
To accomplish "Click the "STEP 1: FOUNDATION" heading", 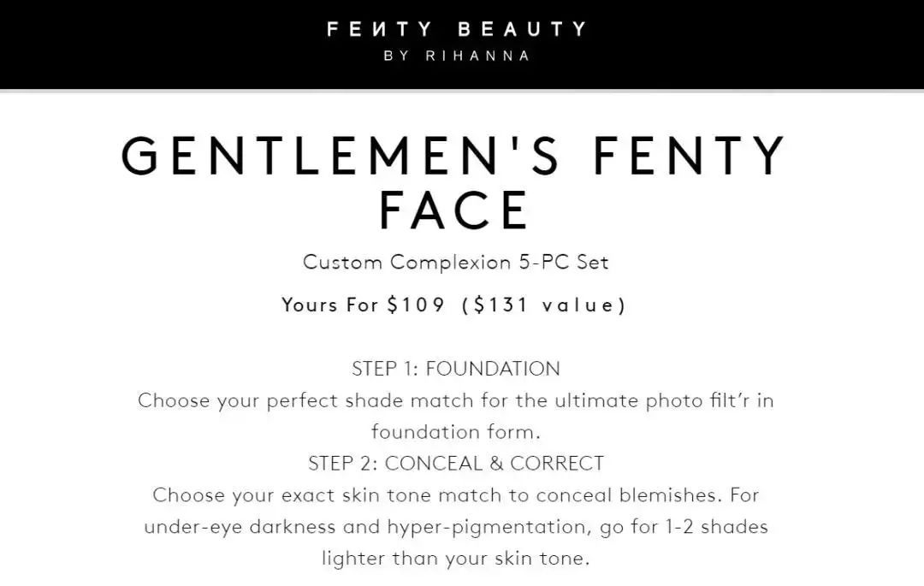I will (x=456, y=369).
